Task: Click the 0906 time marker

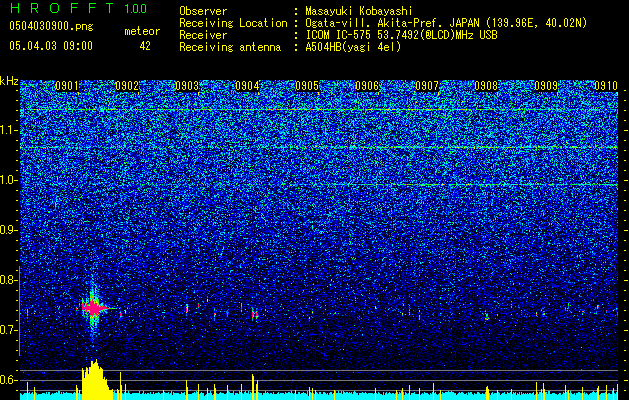Action: 367,86
